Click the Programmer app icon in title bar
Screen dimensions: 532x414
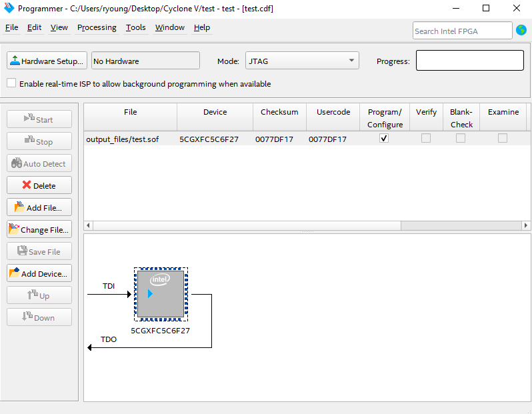click(9, 8)
